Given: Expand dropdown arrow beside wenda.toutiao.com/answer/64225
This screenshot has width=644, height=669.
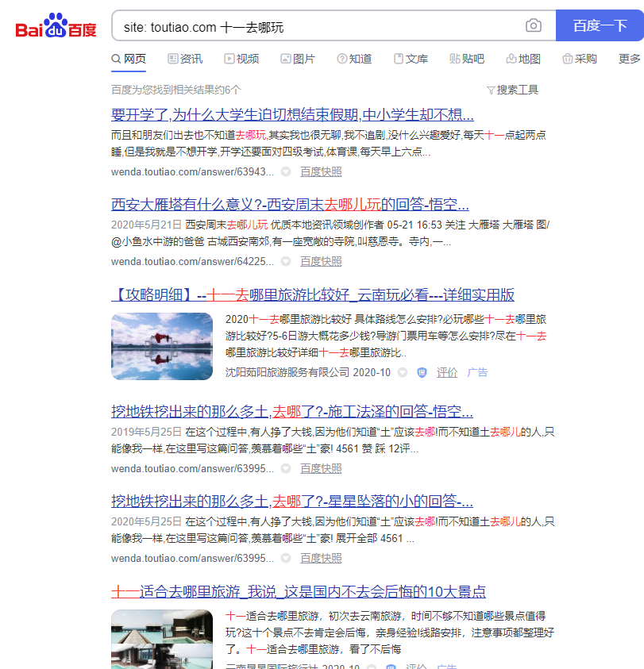Looking at the screenshot, I should point(286,262).
